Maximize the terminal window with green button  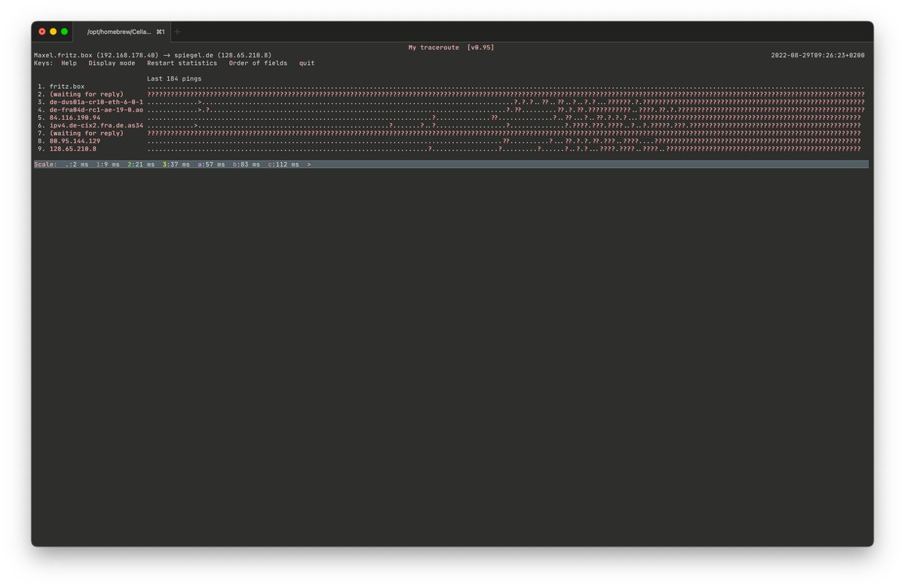[x=65, y=32]
